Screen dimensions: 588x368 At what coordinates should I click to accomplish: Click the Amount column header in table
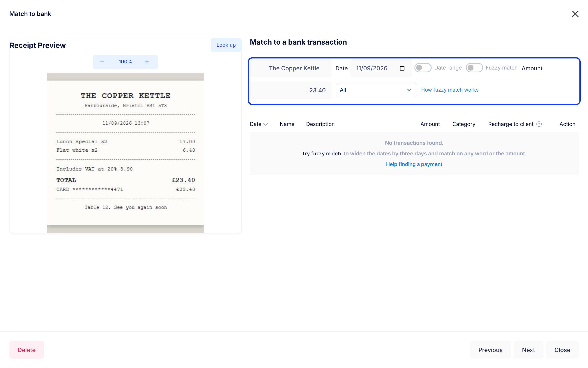tap(430, 124)
